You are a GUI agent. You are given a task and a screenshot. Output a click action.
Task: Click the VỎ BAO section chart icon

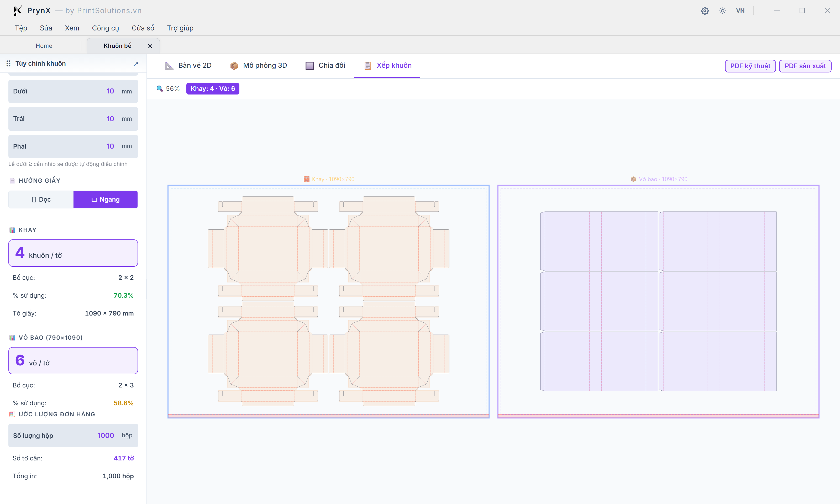(12, 338)
